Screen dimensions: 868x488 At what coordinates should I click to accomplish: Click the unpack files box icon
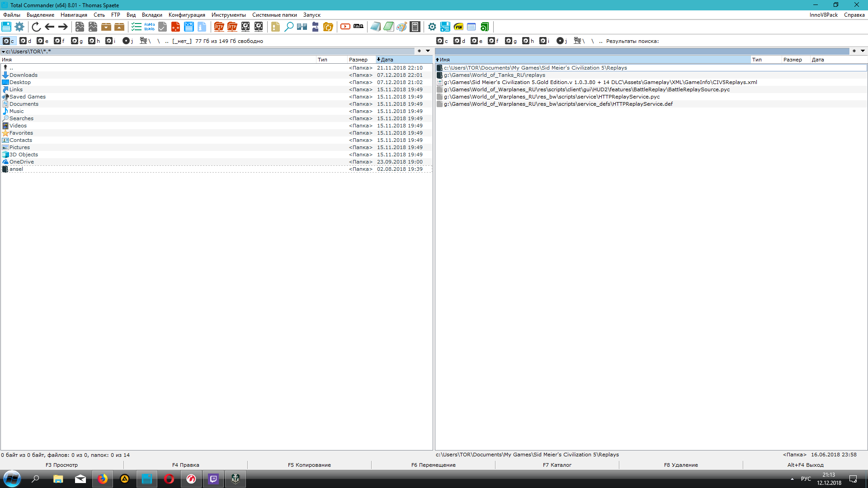pos(119,27)
